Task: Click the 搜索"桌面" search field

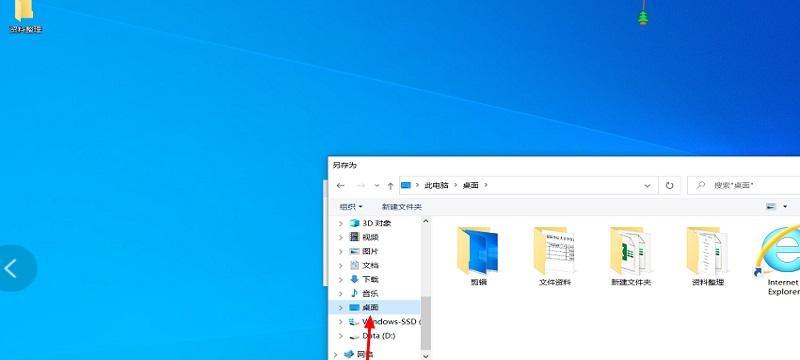Action: [x=744, y=186]
